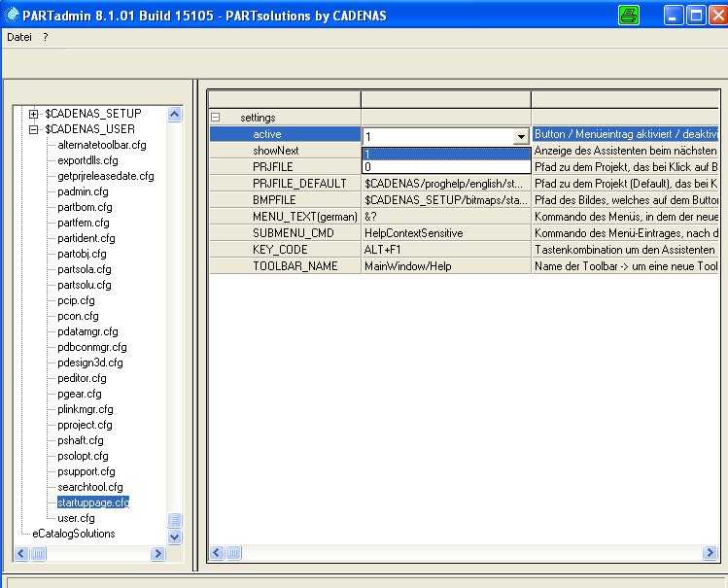This screenshot has height=588, width=728.
Task: Select psupport.cfg in the tree
Action: (x=86, y=471)
